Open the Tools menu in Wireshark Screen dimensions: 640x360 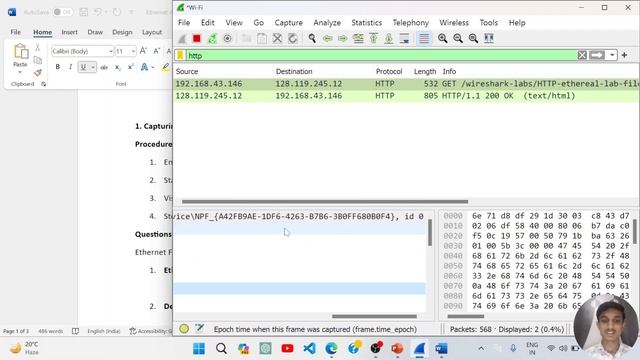pyautogui.click(x=489, y=23)
